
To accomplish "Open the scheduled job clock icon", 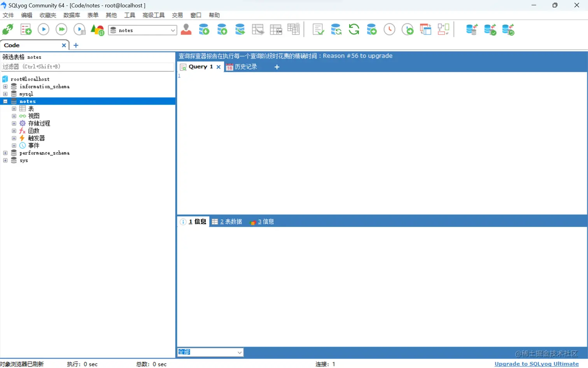I will 389,30.
